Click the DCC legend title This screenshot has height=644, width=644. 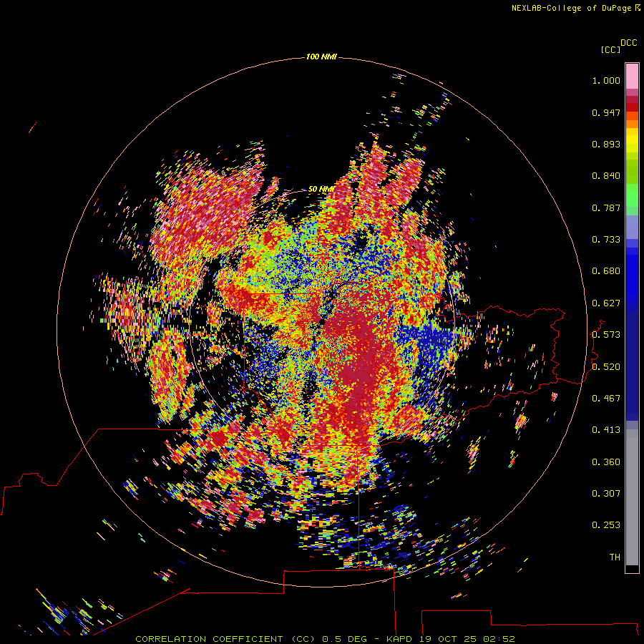point(629,43)
